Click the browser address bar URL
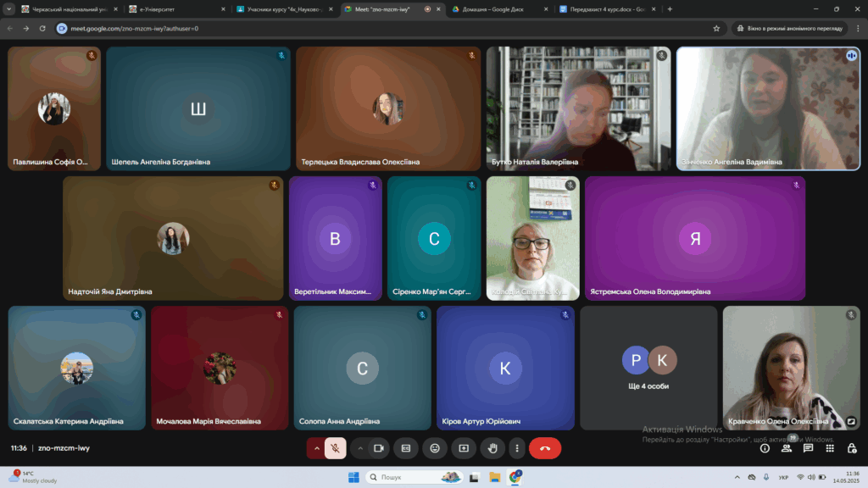 (136, 28)
